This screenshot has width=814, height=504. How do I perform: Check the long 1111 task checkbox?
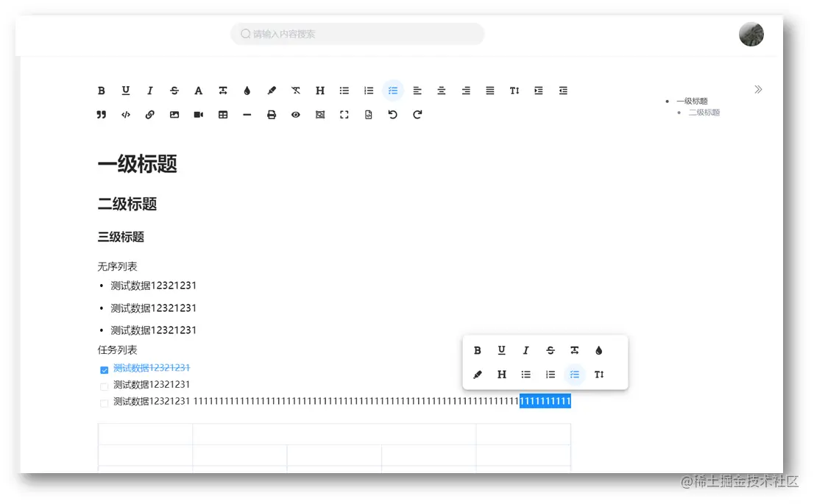point(105,403)
